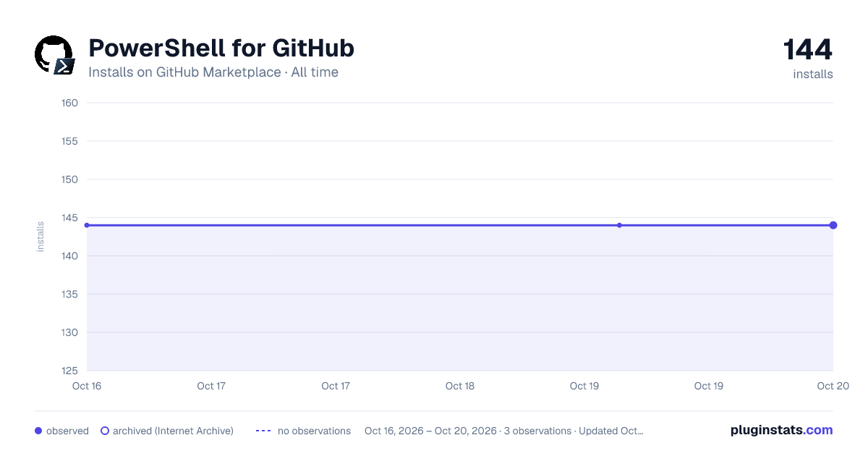The image size is (868, 456).
Task: Click the no observations dashed legend marker
Action: click(x=263, y=431)
